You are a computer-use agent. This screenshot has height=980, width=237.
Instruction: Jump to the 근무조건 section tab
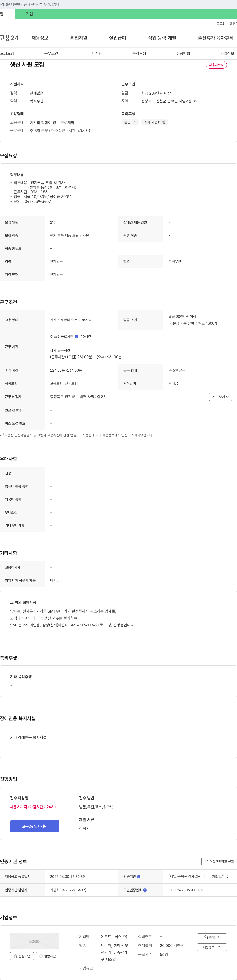coord(51,54)
